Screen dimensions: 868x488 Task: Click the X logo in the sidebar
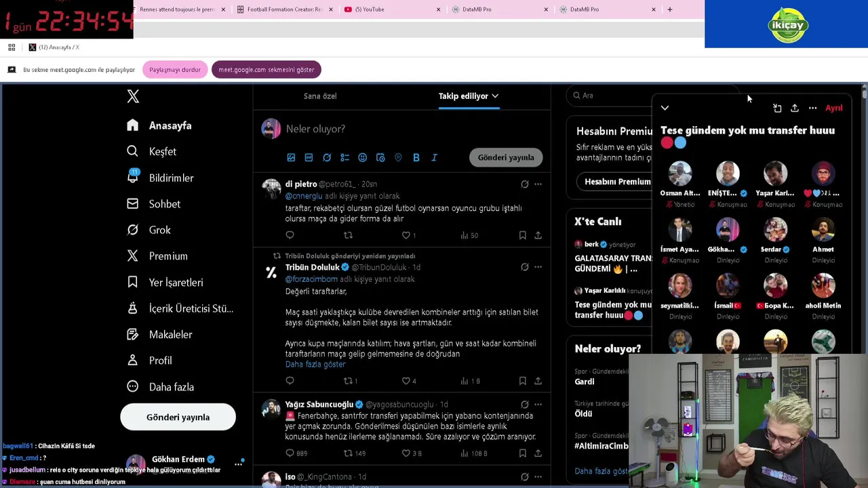point(133,96)
